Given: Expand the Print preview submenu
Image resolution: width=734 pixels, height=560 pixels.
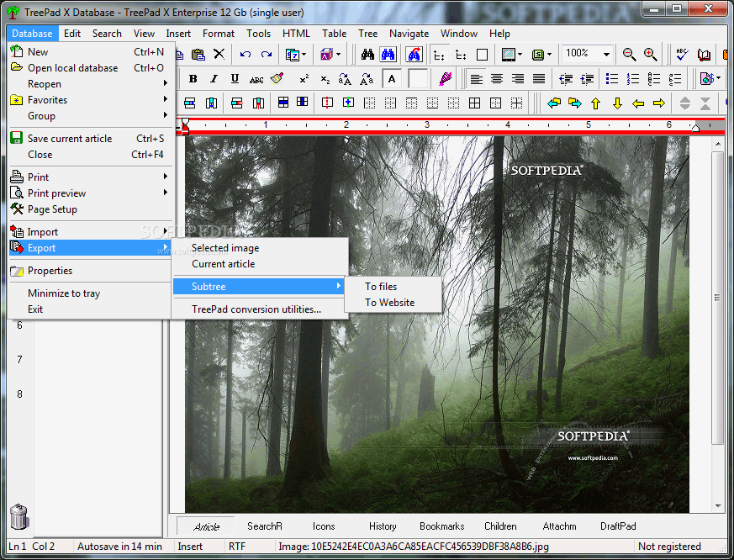Looking at the screenshot, I should click(x=92, y=193).
